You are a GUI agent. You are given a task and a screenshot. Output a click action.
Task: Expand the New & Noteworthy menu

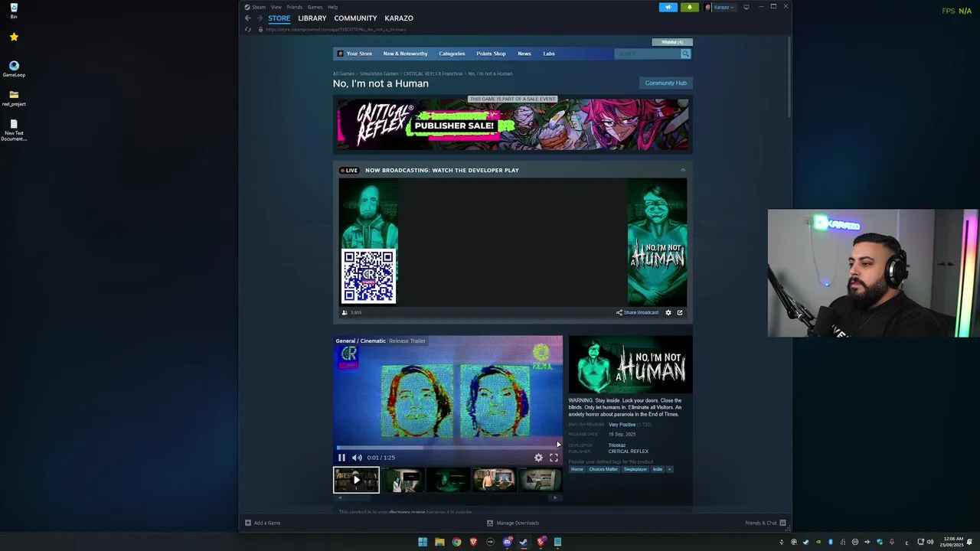(405, 54)
